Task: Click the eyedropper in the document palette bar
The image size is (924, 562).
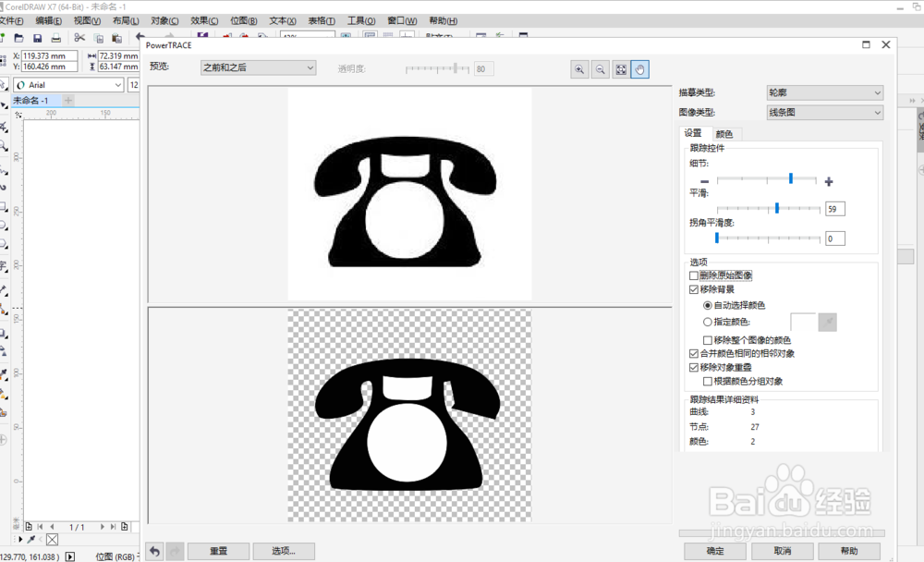Action: (31, 539)
